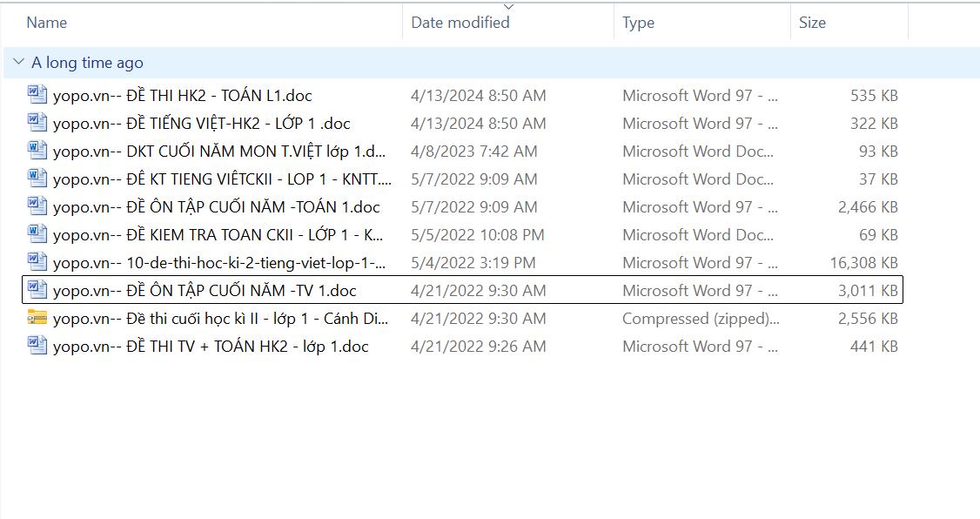Click the 4/8/2023 7:42 AM date cell

[x=473, y=151]
